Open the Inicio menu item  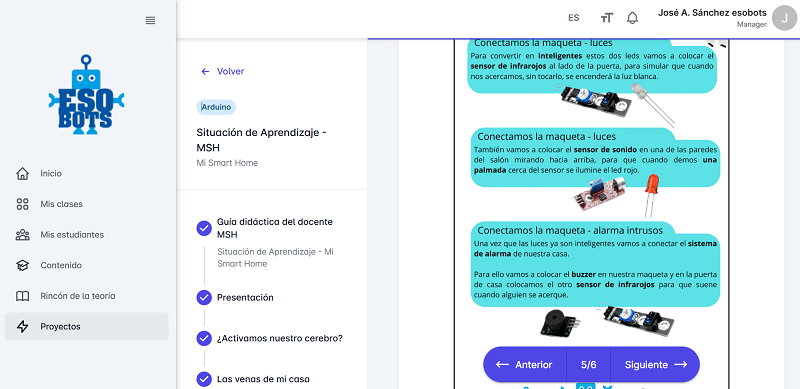coord(86,174)
